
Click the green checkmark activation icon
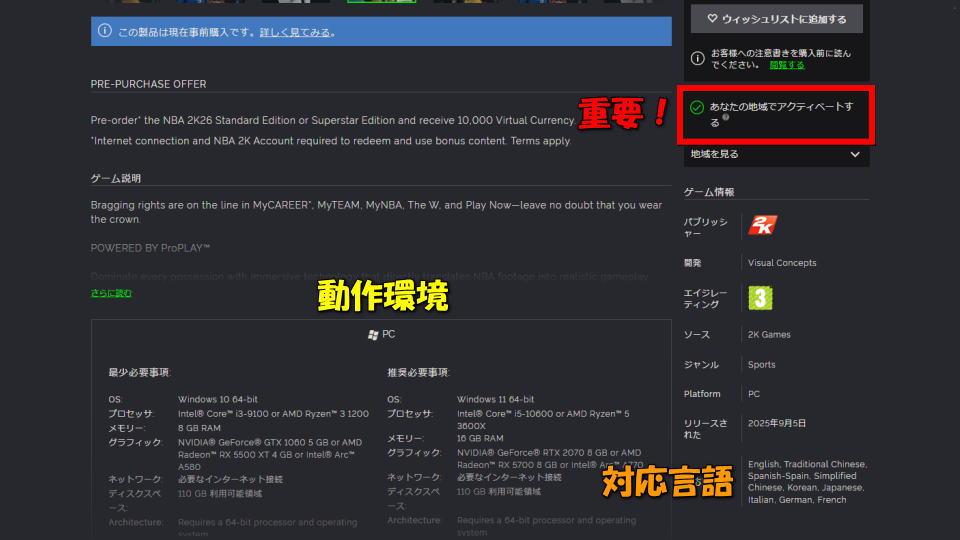point(697,107)
